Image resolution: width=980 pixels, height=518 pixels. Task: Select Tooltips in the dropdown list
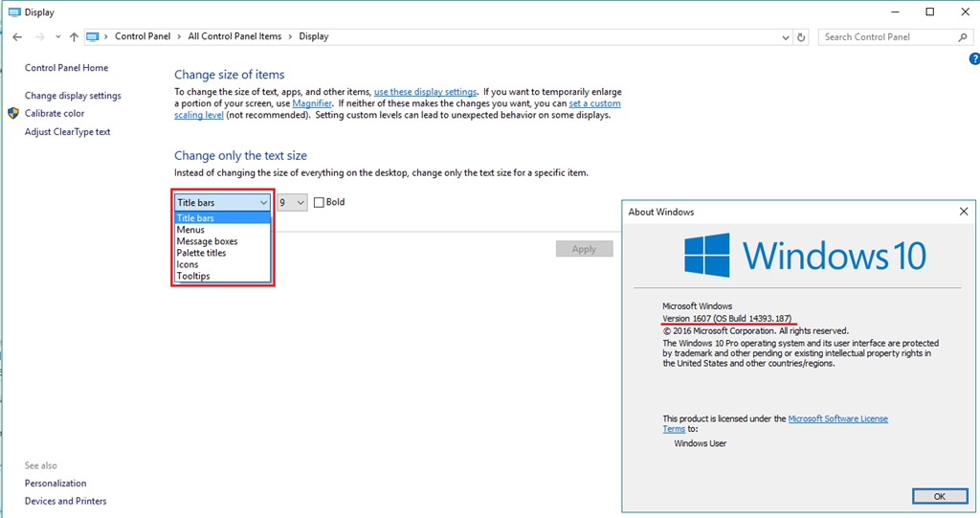pyautogui.click(x=222, y=276)
